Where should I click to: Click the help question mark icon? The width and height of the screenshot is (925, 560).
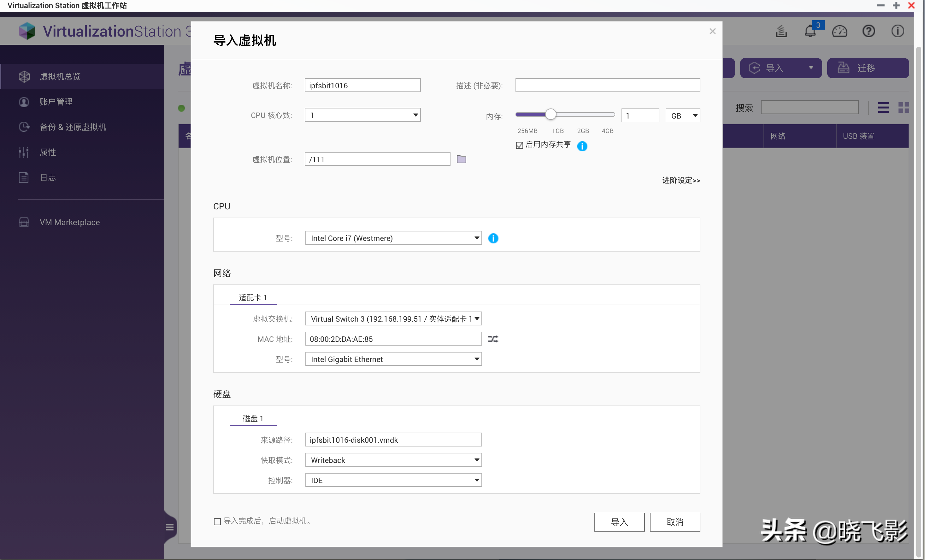pos(868,31)
